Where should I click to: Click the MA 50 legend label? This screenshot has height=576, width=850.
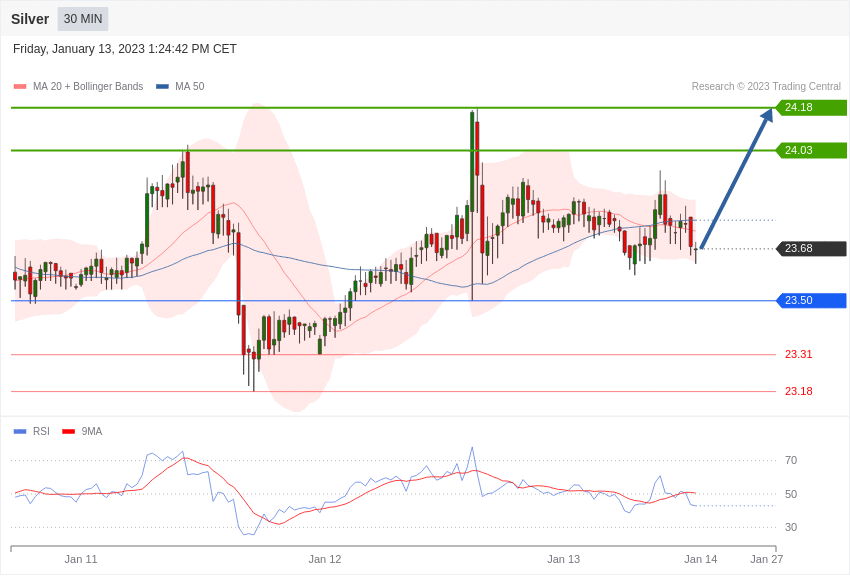190,87
